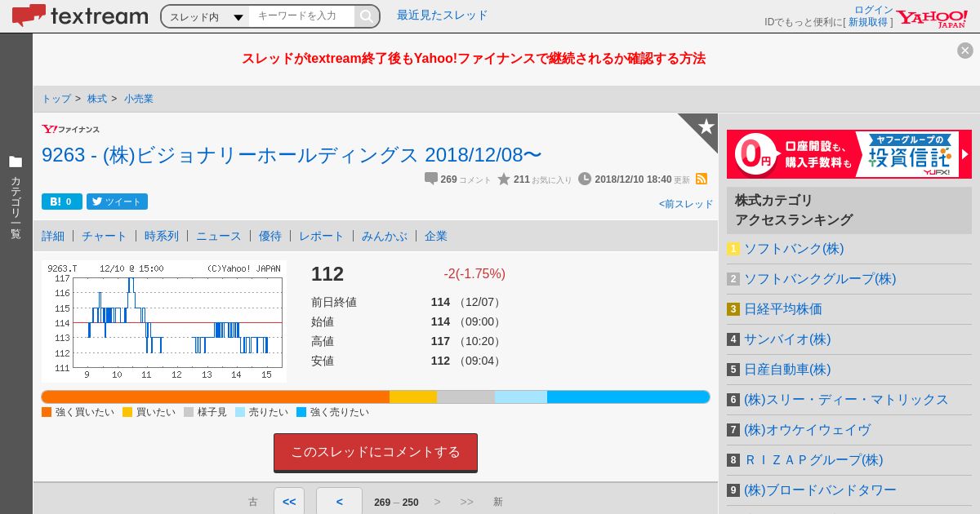Click yellow 買いたい sentiment bar segment
This screenshot has width=980, height=514.
click(x=413, y=397)
